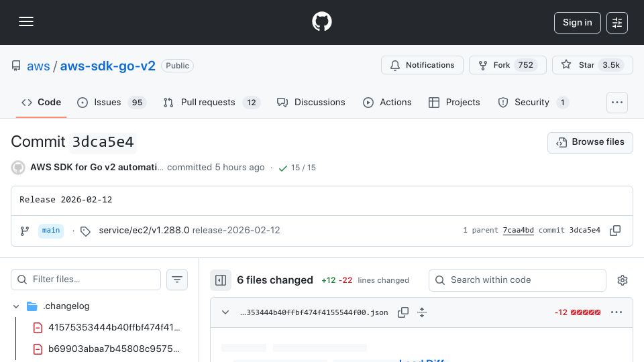Screen dimensions: 644x362
Task: Click the Notifications bell button
Action: point(422,65)
